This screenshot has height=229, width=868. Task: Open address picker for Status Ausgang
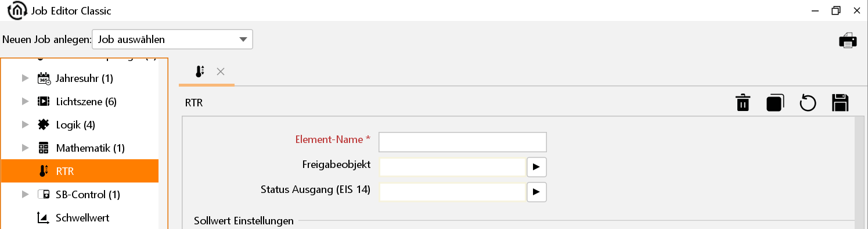pyautogui.click(x=536, y=191)
